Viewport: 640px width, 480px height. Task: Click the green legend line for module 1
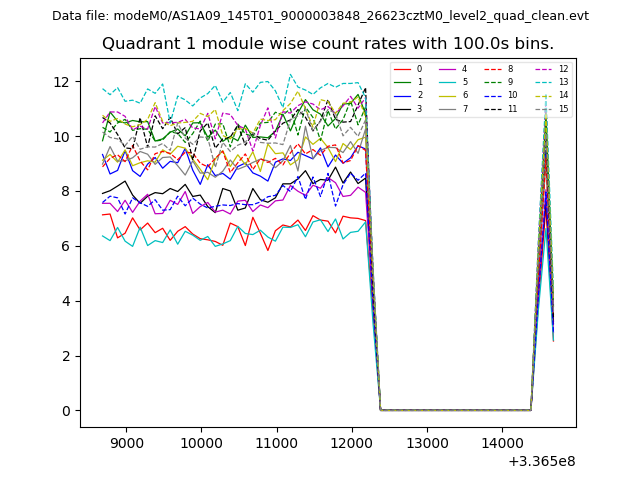(403, 82)
